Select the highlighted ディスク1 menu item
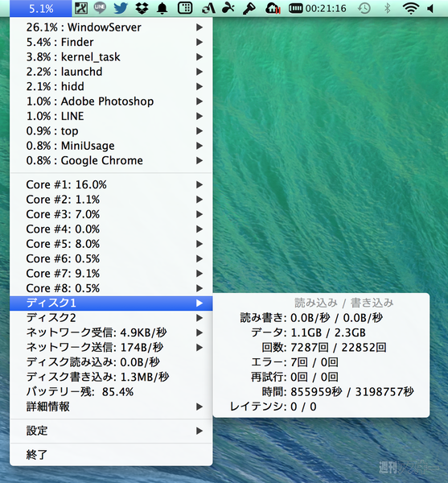This screenshot has height=483, width=448. point(111,303)
